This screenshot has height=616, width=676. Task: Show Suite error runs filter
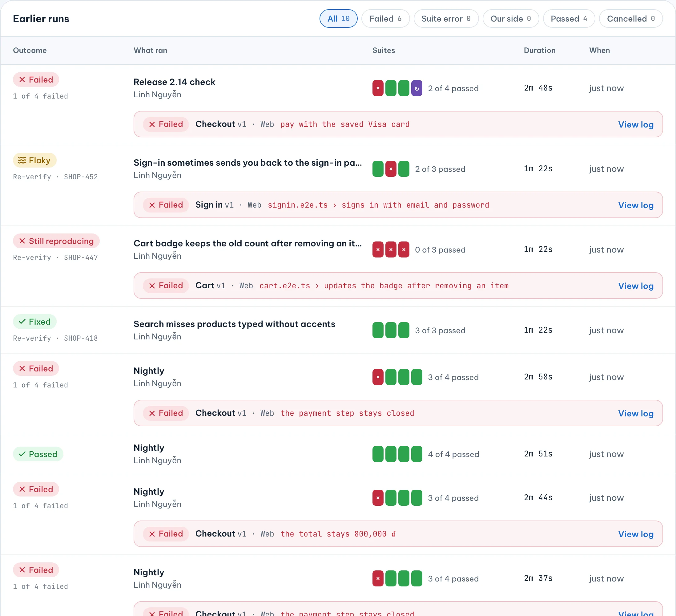click(x=446, y=19)
